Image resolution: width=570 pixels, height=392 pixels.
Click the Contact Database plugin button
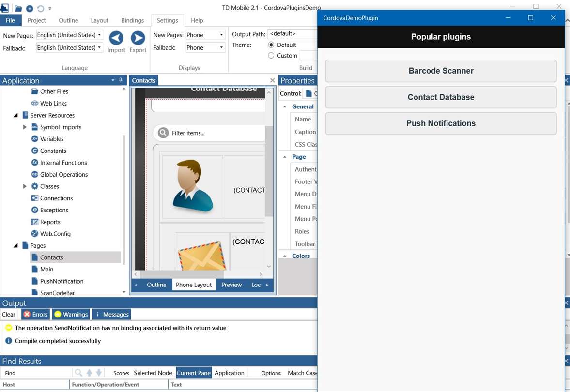coord(441,97)
